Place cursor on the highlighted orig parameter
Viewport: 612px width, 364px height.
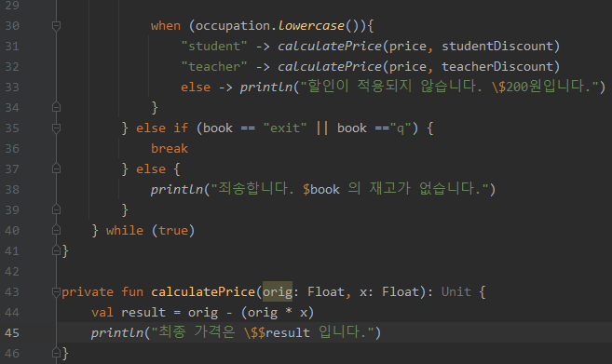tap(278, 291)
